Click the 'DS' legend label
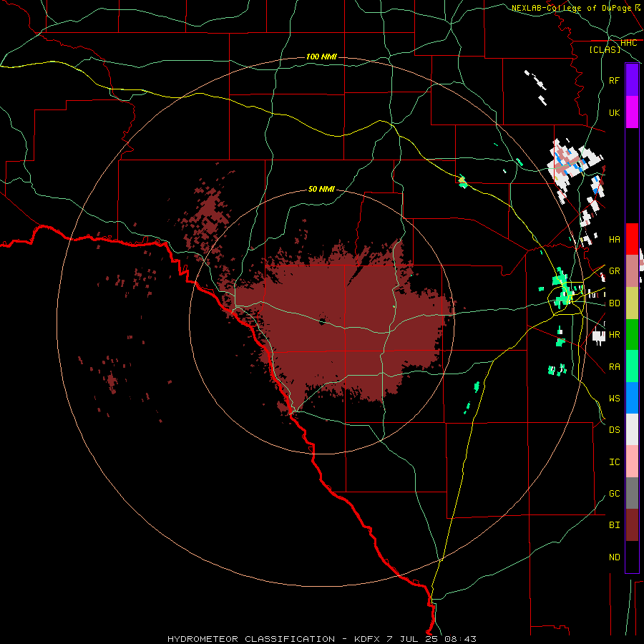 (x=614, y=430)
